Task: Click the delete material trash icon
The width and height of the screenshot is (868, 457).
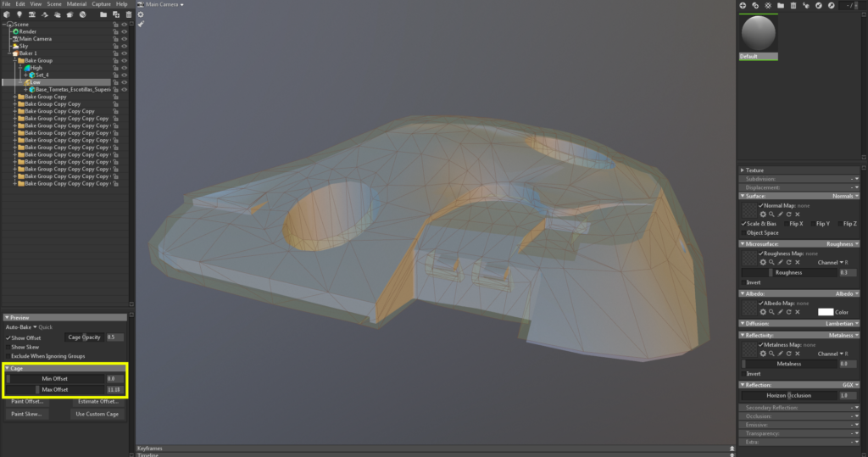Action: tap(793, 5)
